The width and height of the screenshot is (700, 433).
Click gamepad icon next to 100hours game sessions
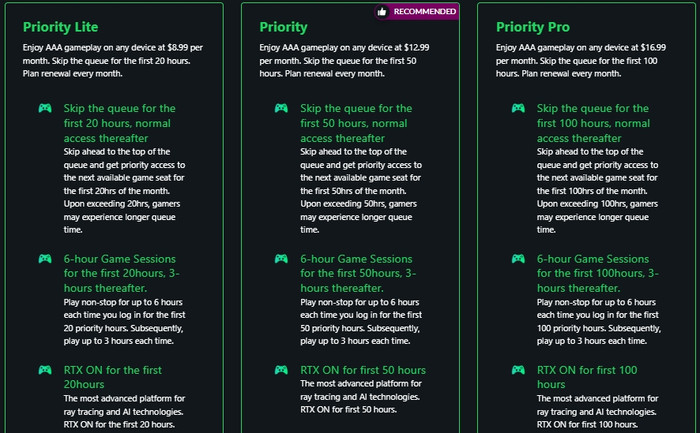click(x=518, y=258)
